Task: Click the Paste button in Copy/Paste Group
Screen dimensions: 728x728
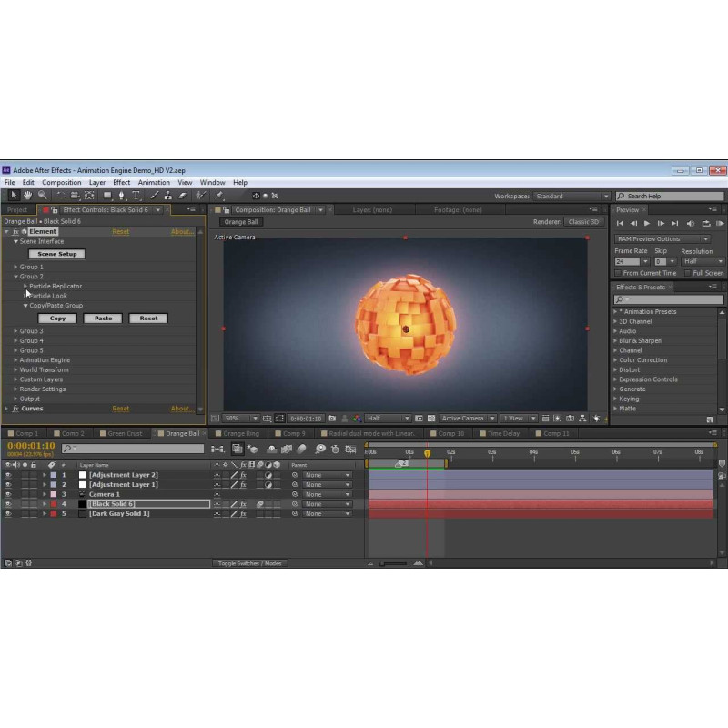Action: [x=103, y=318]
